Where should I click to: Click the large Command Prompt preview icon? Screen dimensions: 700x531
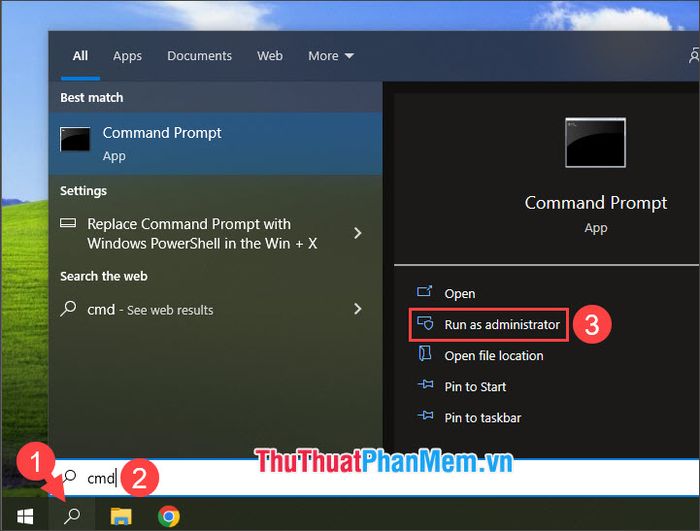[595, 142]
